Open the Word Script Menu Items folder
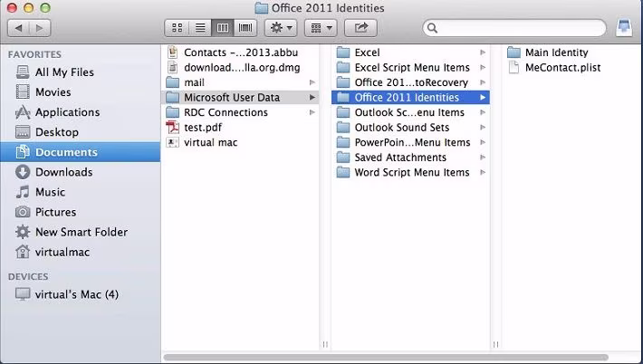 pyautogui.click(x=410, y=173)
